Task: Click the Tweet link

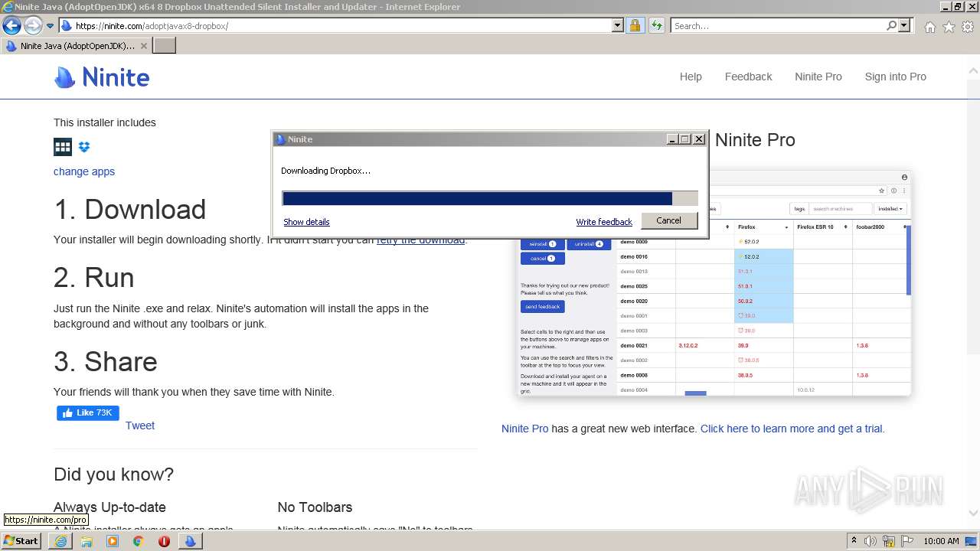Action: (140, 425)
